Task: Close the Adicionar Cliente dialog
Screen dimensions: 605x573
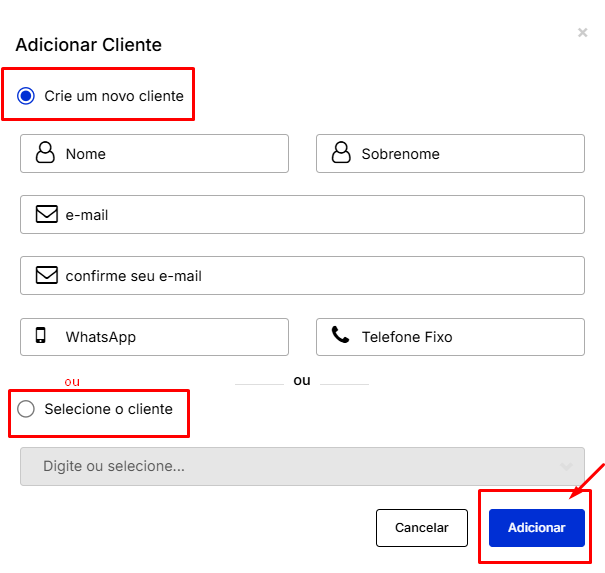Action: (x=583, y=33)
